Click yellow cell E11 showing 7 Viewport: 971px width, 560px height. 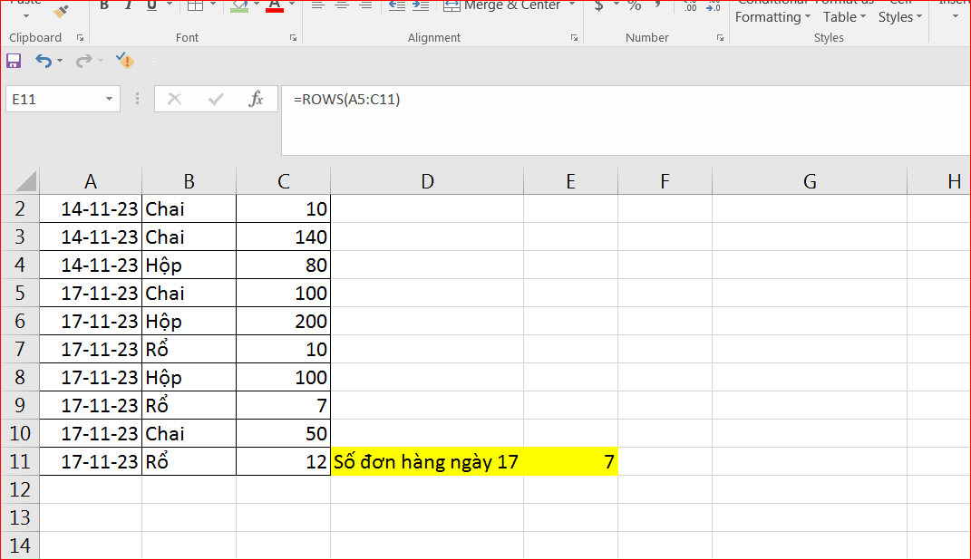(570, 461)
